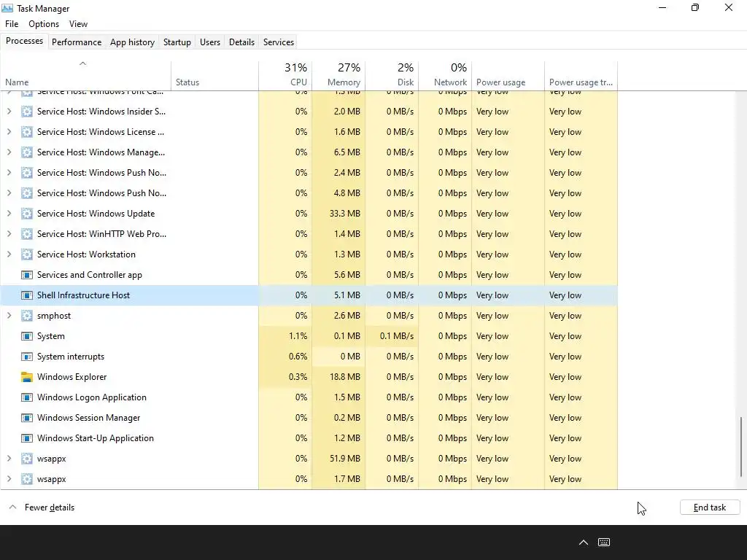
Task: Click the gear icon for Service Host: Windows Update
Action: tap(27, 214)
